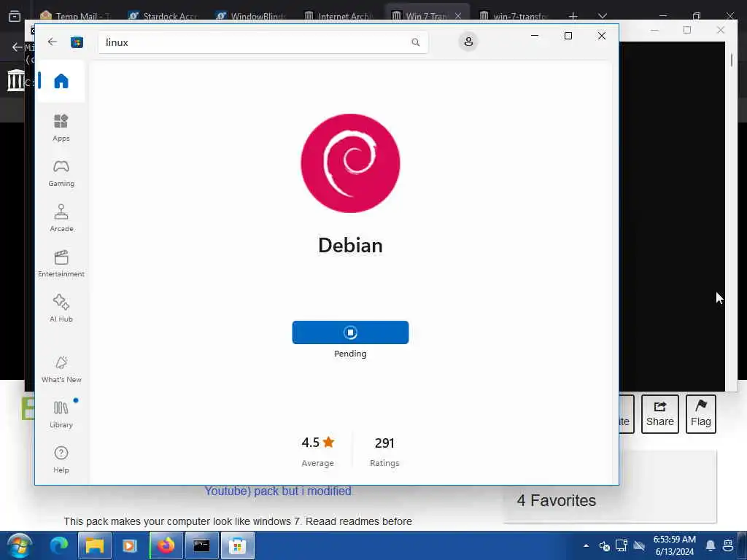The width and height of the screenshot is (747, 560).
Task: Click the Microsoft Store logo icon
Action: (77, 42)
